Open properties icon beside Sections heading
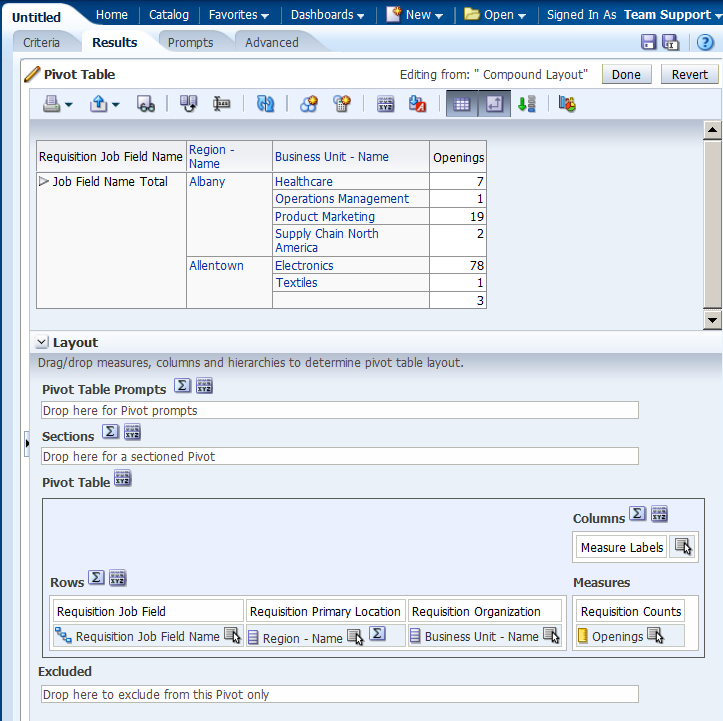Viewport: 723px width, 721px height. pos(132,432)
